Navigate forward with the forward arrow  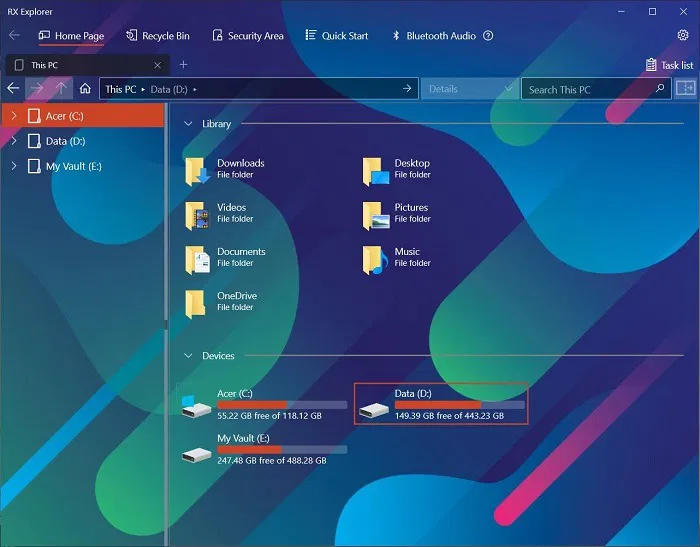coord(37,88)
